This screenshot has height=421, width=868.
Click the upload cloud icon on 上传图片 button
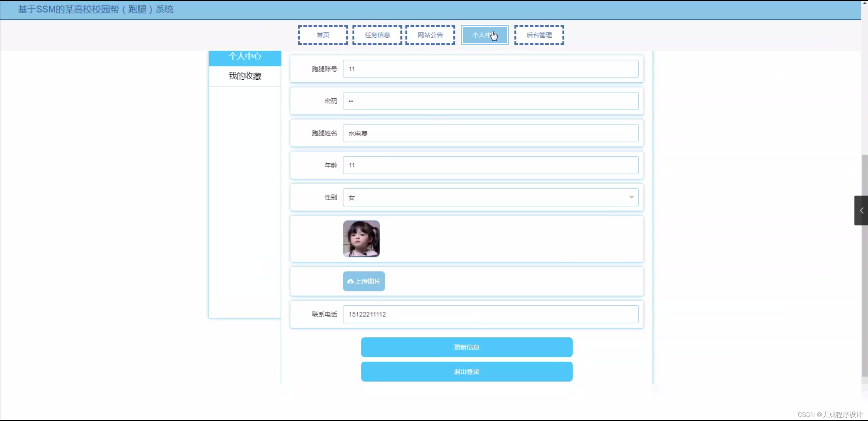point(350,281)
